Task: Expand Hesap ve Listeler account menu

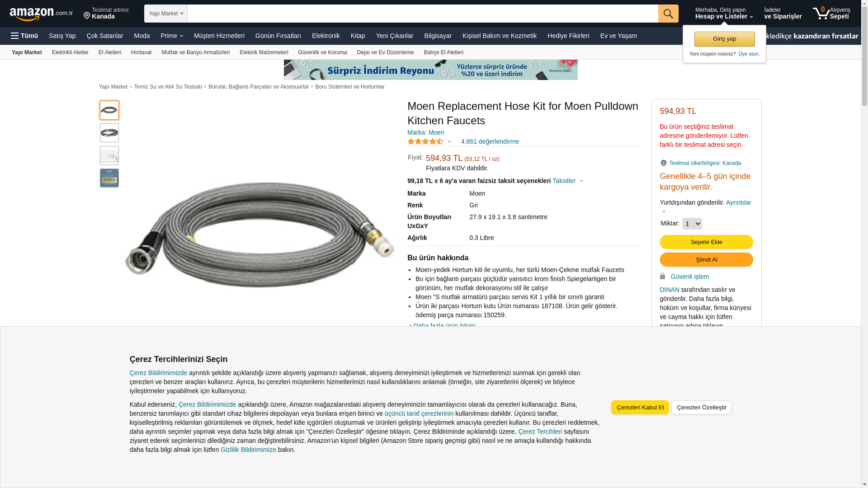Action: click(724, 14)
